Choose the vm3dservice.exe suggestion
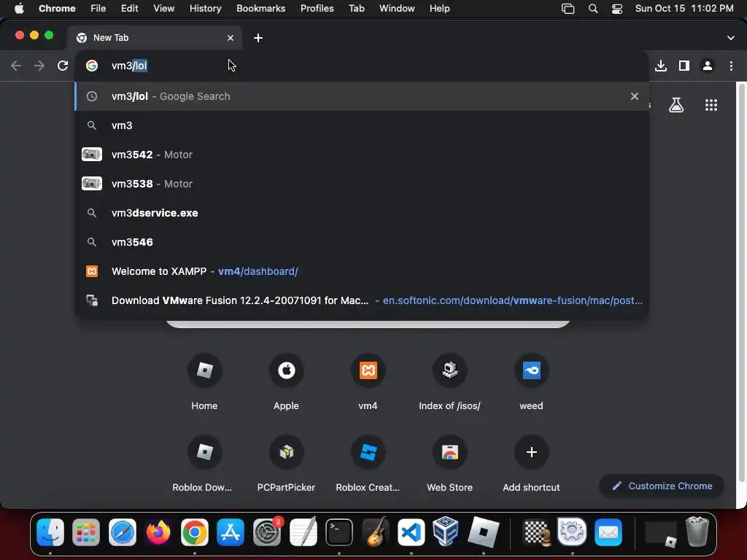This screenshot has height=560, width=747. [x=362, y=213]
